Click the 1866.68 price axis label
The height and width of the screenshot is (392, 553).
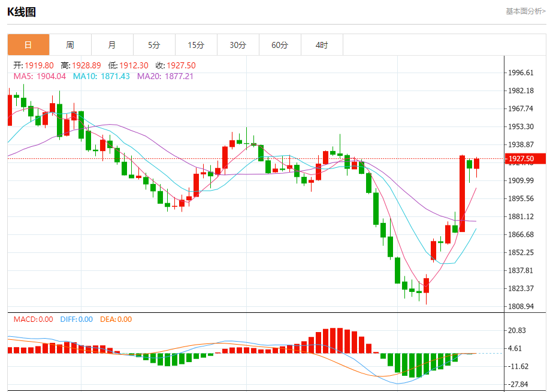(x=521, y=234)
